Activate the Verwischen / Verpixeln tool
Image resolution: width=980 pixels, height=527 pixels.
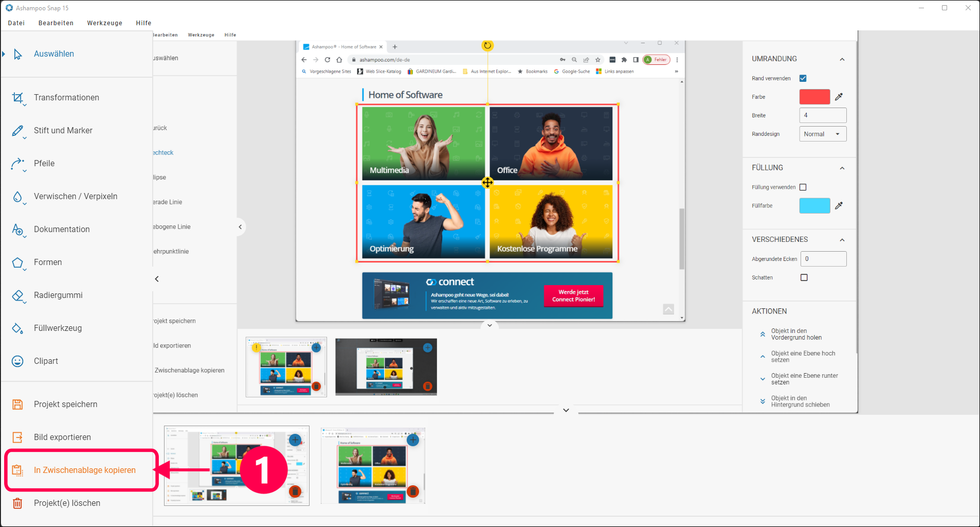coord(18,197)
